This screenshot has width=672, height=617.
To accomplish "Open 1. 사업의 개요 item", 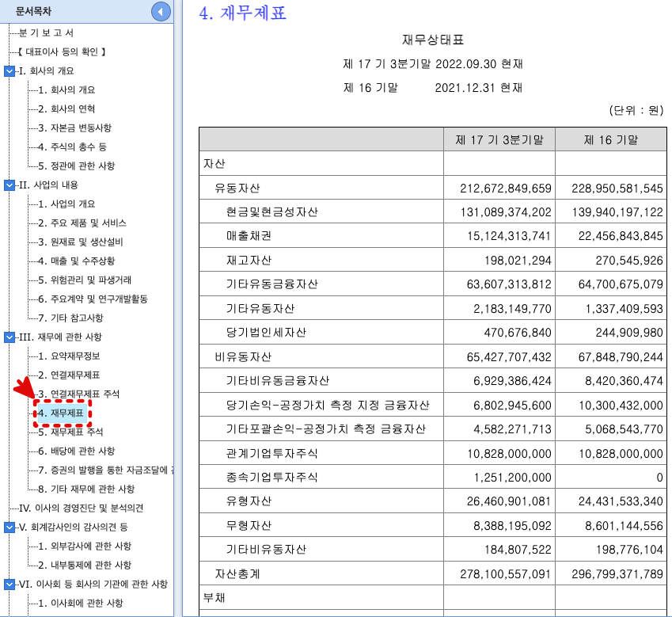I will (x=66, y=204).
